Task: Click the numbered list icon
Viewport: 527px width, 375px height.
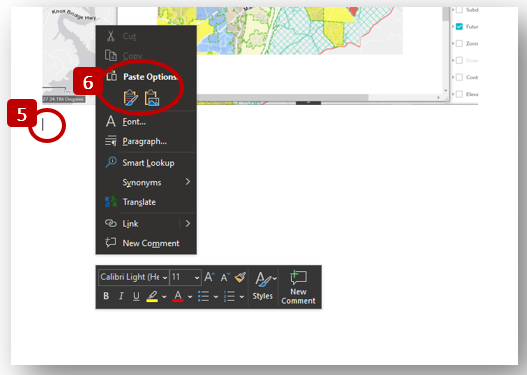Action: (229, 296)
